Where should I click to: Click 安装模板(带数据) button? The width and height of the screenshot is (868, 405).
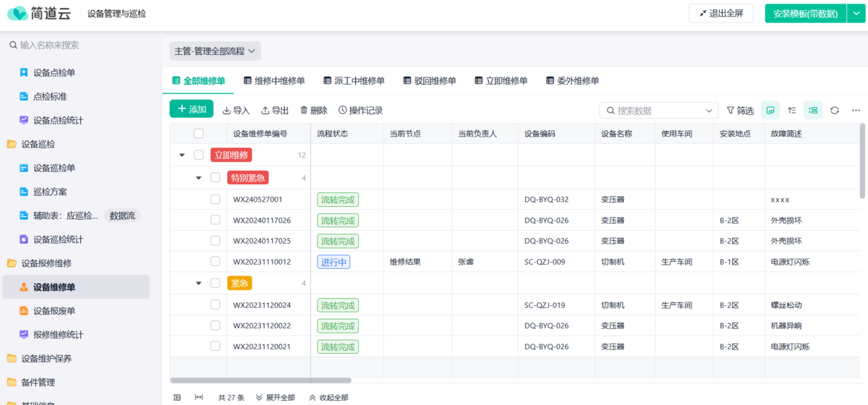[806, 13]
